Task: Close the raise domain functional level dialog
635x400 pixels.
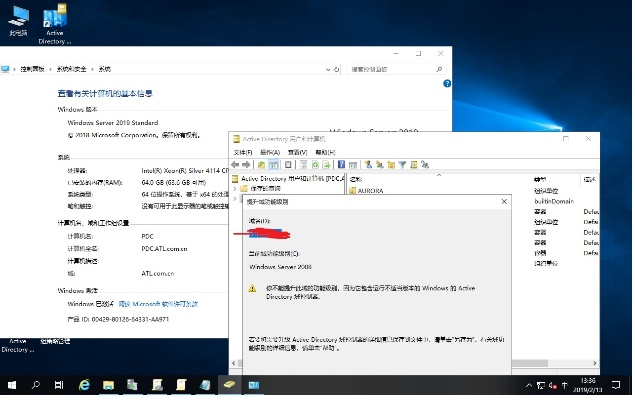Action: pyautogui.click(x=504, y=201)
